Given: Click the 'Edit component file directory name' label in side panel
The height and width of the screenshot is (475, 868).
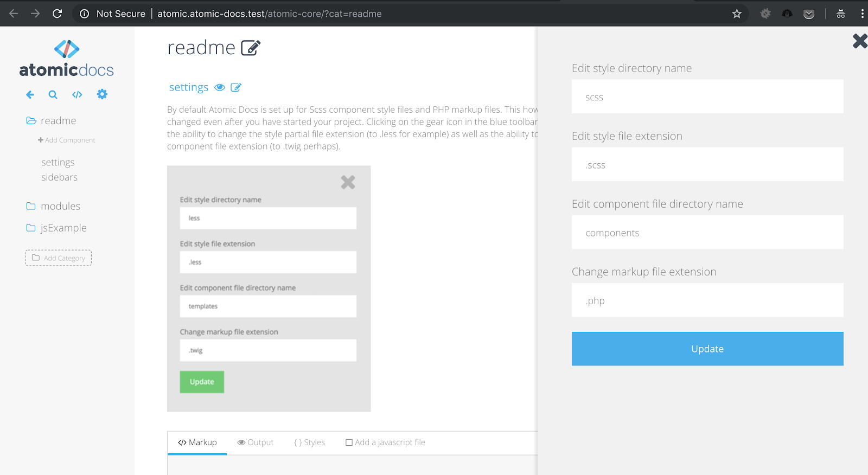Looking at the screenshot, I should [x=658, y=204].
